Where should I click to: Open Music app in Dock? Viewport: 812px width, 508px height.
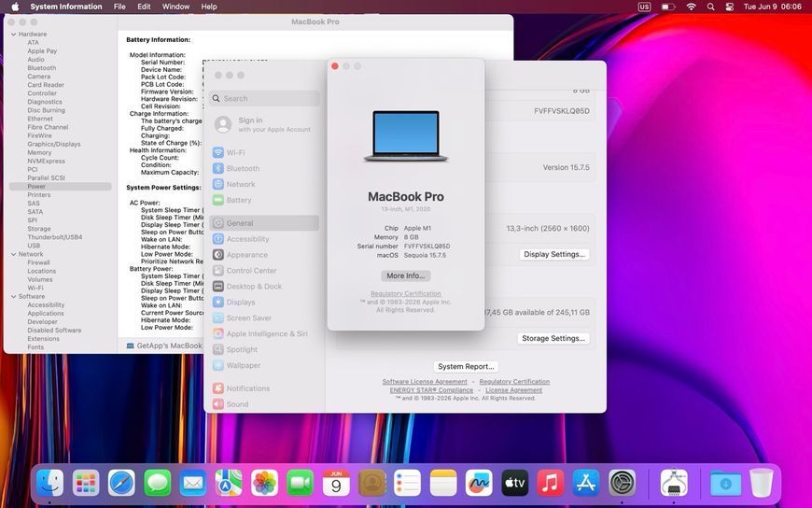pos(551,483)
